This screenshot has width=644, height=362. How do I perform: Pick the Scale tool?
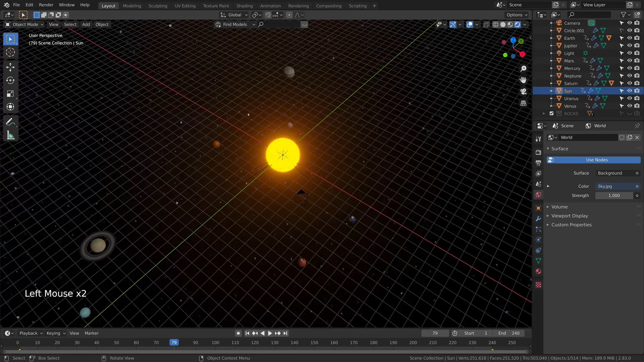click(x=10, y=94)
